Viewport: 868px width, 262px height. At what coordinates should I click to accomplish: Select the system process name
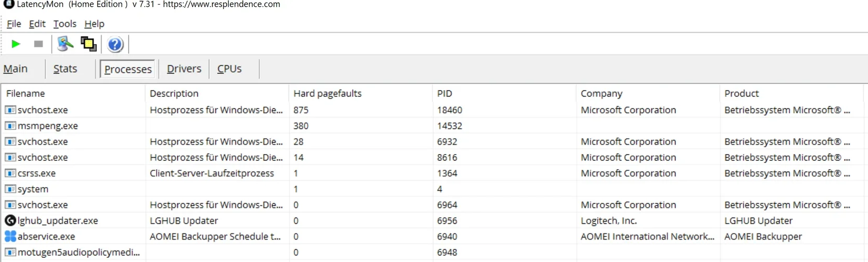(33, 189)
